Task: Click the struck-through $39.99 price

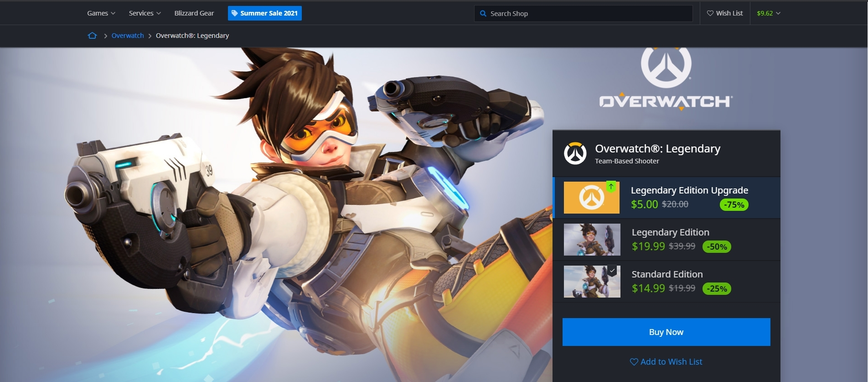Action: pos(682,246)
